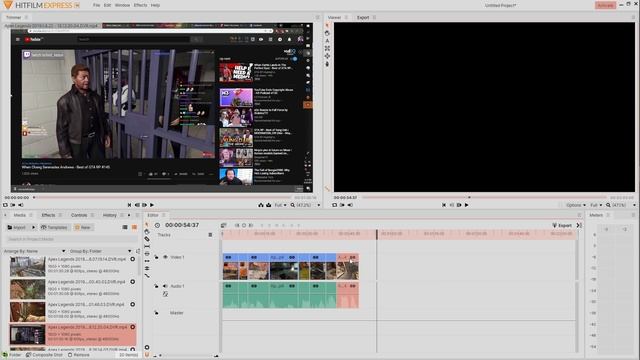Expand the Import button arrow
This screenshot has height=360, width=640.
pyautogui.click(x=33, y=227)
